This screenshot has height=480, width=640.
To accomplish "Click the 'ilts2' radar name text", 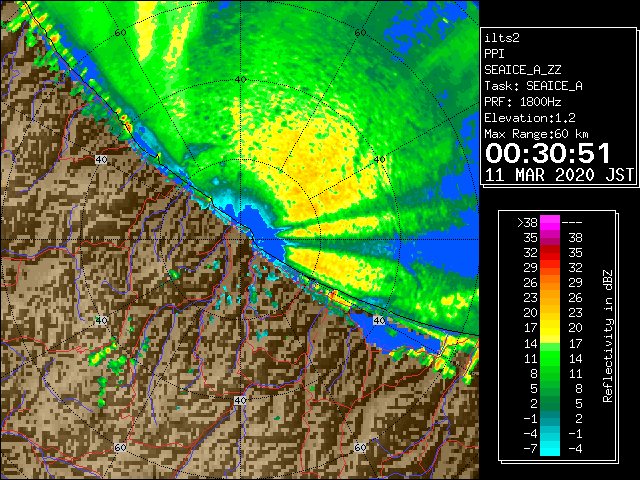I will click(502, 38).
